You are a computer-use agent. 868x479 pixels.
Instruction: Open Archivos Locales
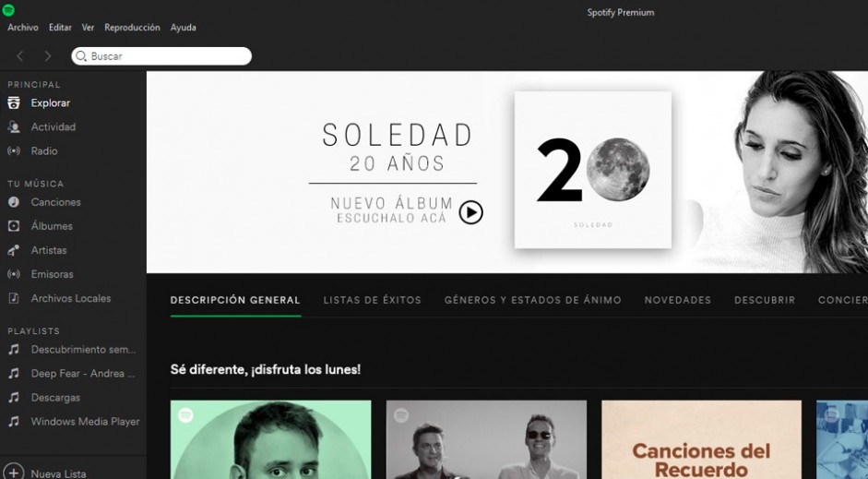point(71,298)
